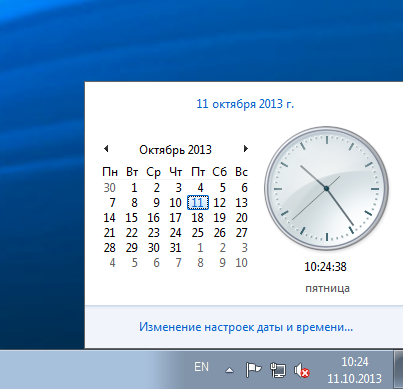Image resolution: width=403 pixels, height=389 pixels.
Task: Select October 18 in the calendar
Action: coord(198,218)
